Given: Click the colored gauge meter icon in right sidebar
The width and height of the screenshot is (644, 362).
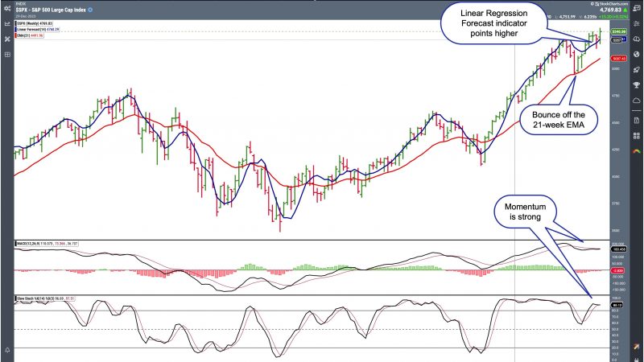Looking at the screenshot, I should coord(637,151).
